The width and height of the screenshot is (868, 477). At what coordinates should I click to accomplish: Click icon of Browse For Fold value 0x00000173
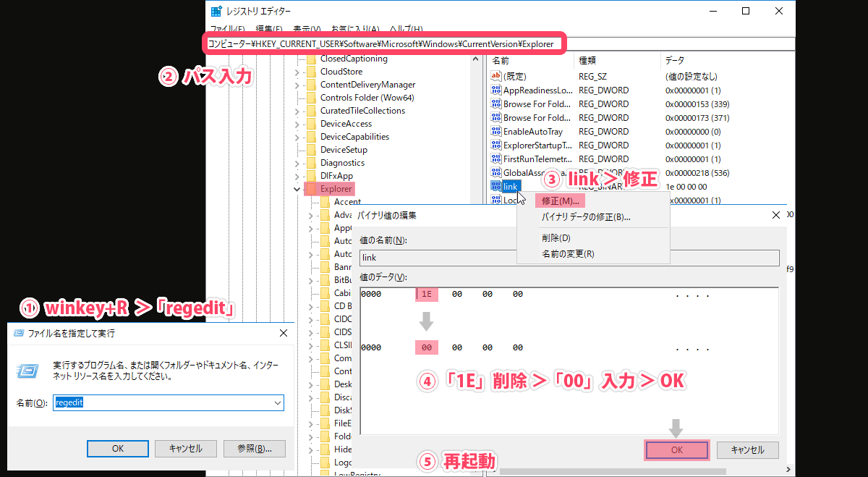coord(496,118)
